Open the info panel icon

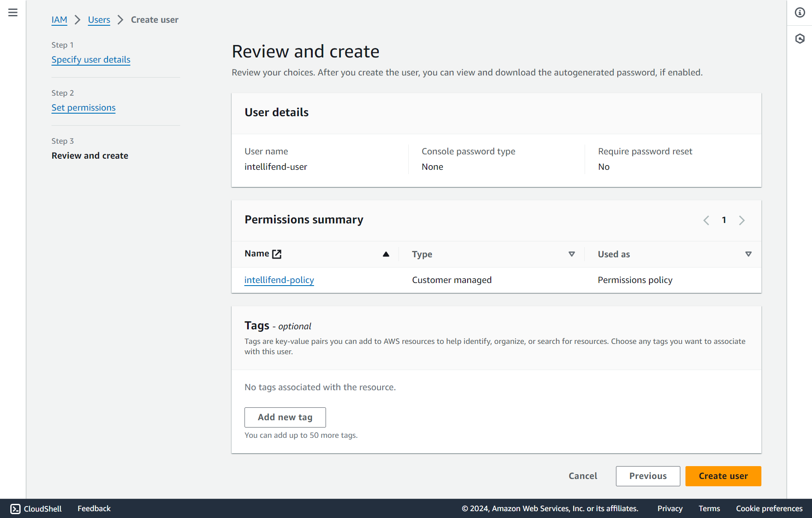pos(800,12)
